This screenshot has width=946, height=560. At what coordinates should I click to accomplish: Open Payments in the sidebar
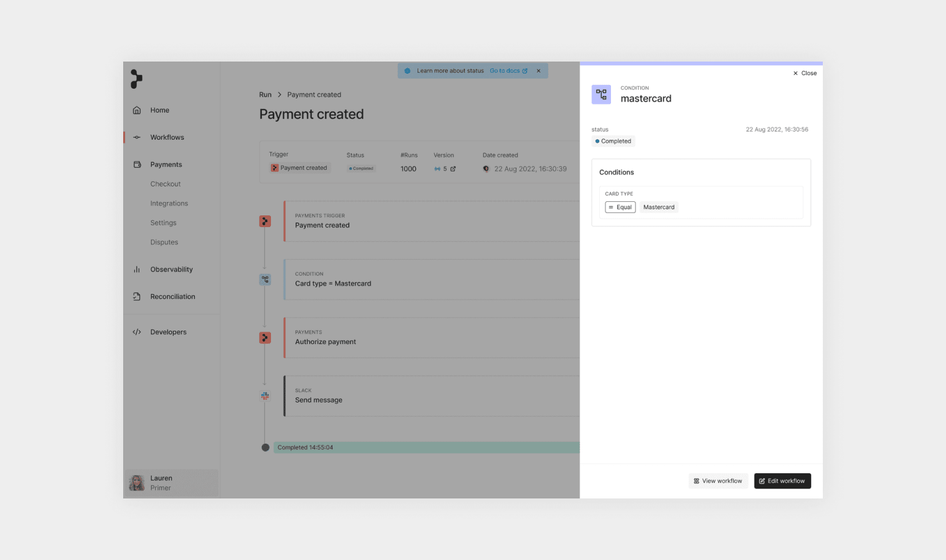(166, 164)
